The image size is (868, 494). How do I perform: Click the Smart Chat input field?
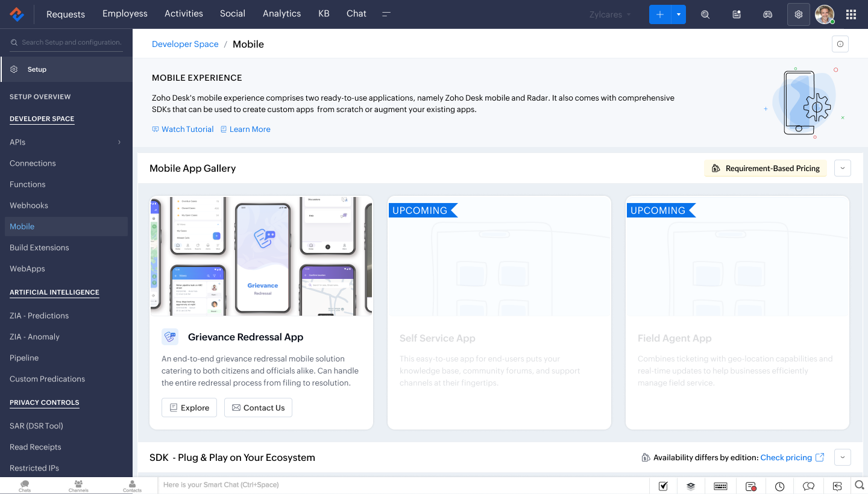[404, 485]
